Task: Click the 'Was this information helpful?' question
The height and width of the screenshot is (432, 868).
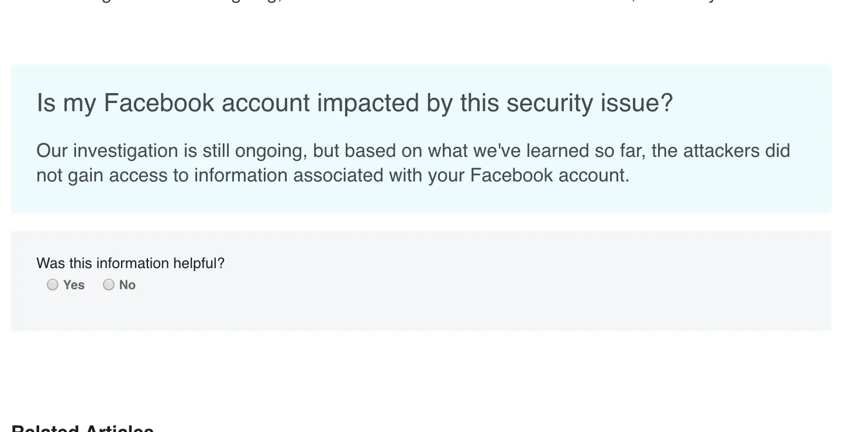Action: tap(130, 263)
